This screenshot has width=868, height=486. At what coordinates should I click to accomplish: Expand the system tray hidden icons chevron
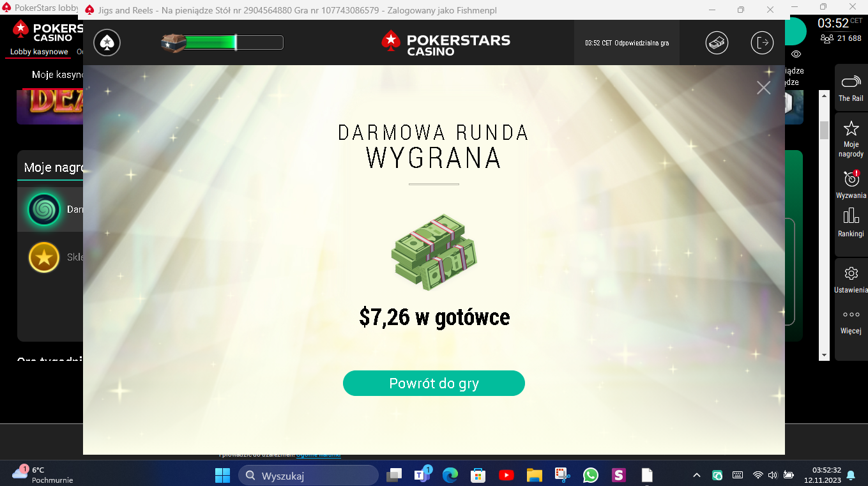point(697,475)
